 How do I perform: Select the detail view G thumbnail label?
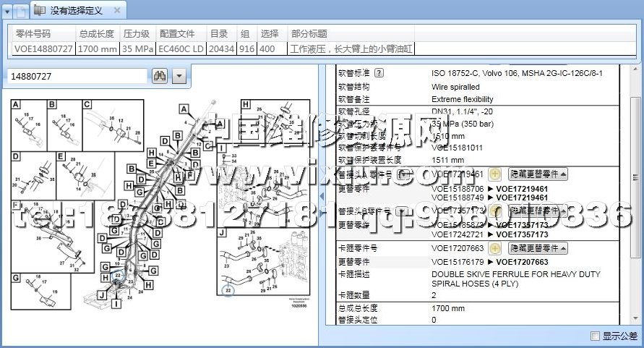16,278
